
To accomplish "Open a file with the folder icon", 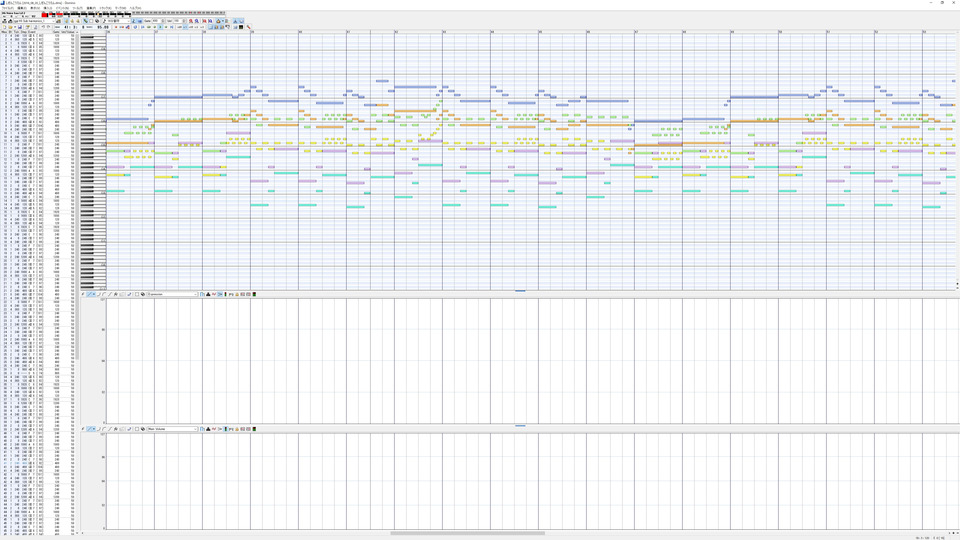I will click(x=10, y=27).
